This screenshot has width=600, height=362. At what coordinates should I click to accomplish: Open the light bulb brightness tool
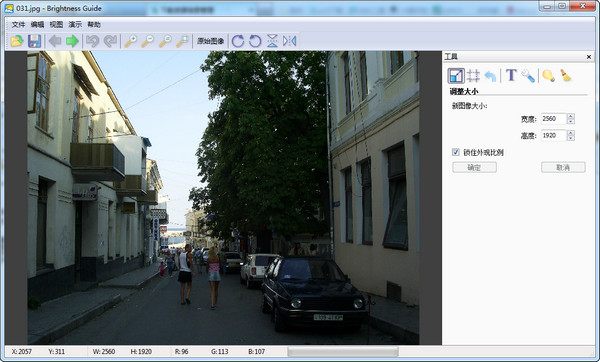click(548, 75)
